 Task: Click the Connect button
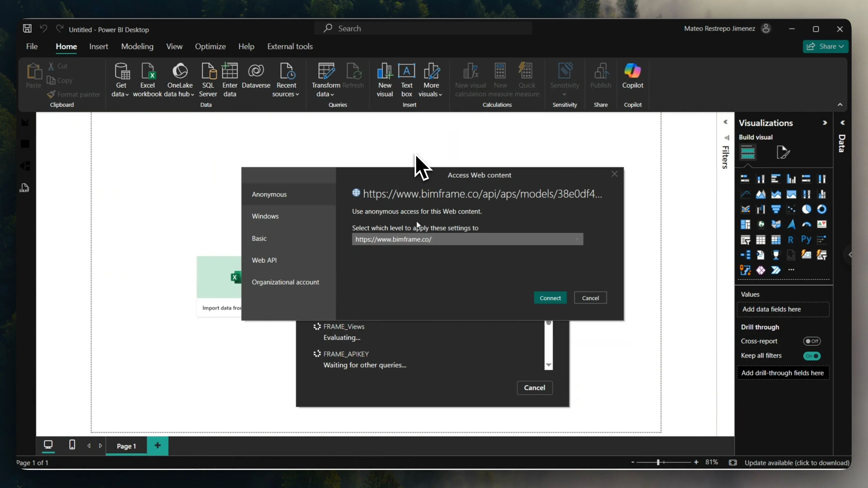pos(550,298)
